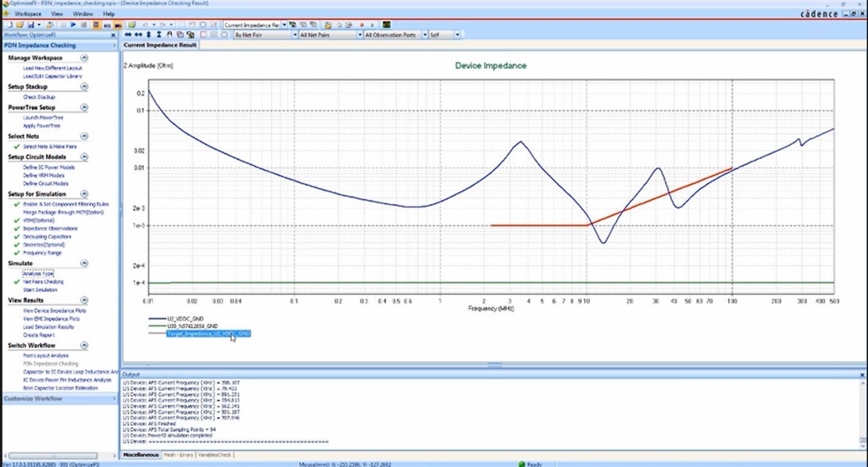
Task: Select the Current Impedance Result tab
Action: click(x=160, y=45)
